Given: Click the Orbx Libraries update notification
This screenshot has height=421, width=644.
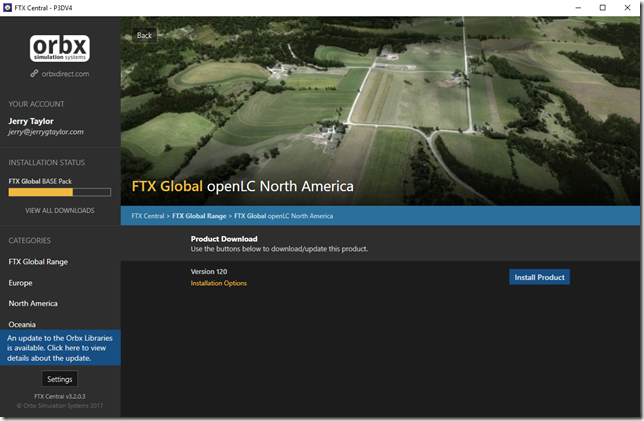Looking at the screenshot, I should [x=60, y=348].
